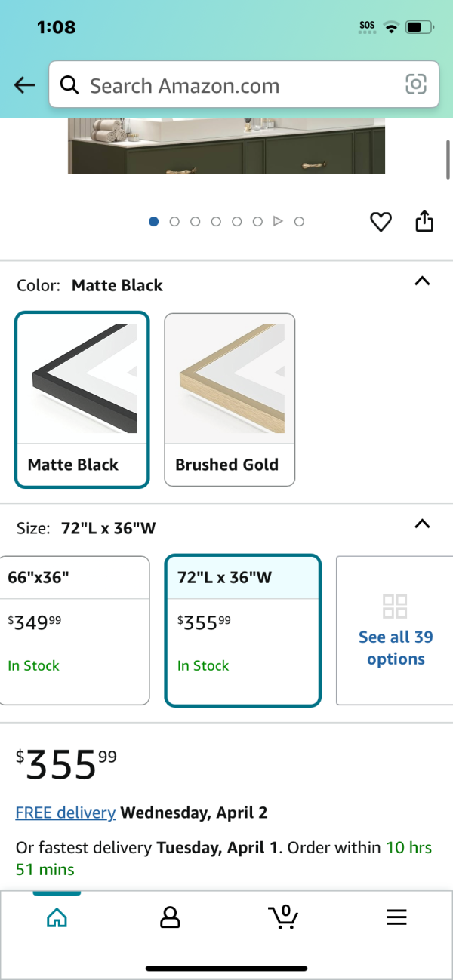Tap the FREE delivery link
This screenshot has width=453, height=980.
[66, 813]
